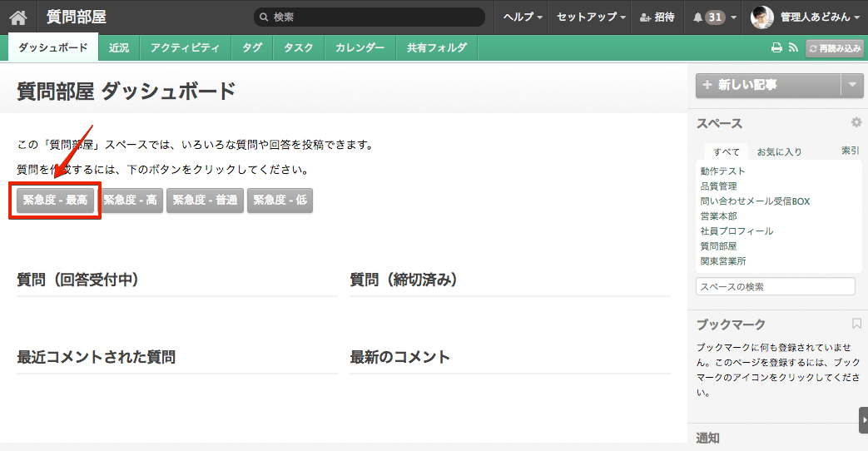Click the 再読み込み reload button
This screenshot has width=868, height=451.
point(835,49)
